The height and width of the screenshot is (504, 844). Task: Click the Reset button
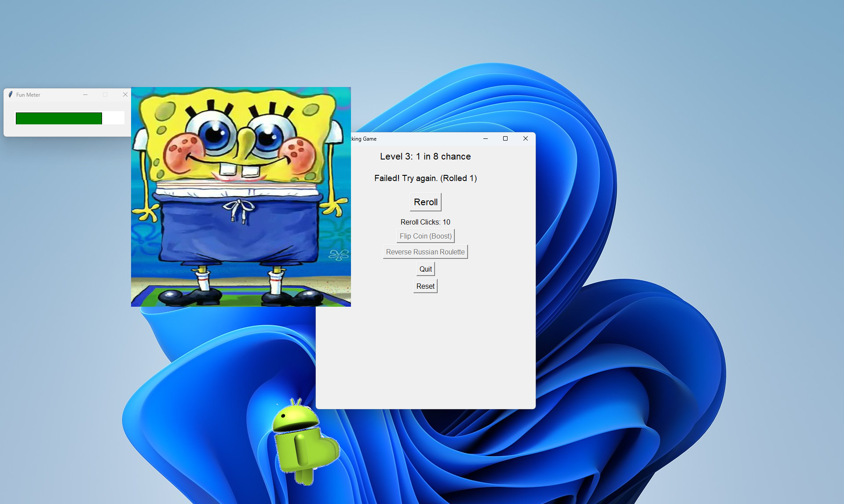(425, 286)
